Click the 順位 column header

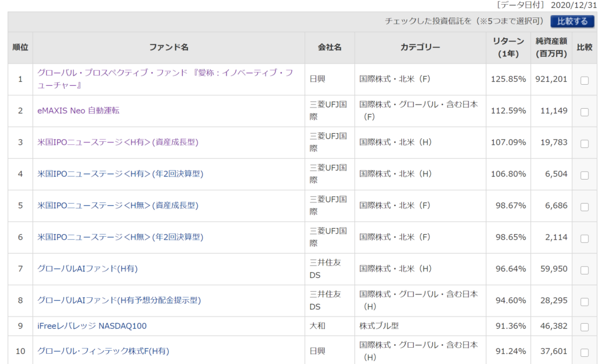point(20,47)
